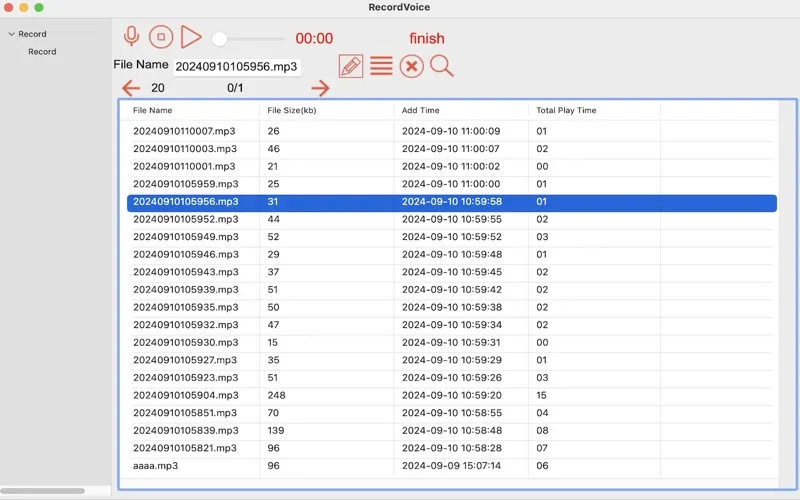Image resolution: width=800 pixels, height=500 pixels.
Task: Select file 20240910105935.mp3
Action: (186, 307)
